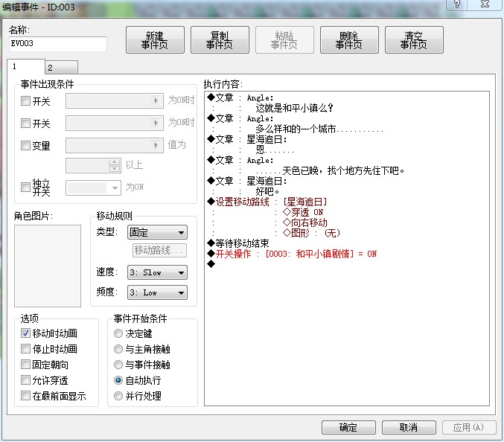This screenshot has width=504, height=442.
Task: Click the 应用(A) button
Action: 469,427
